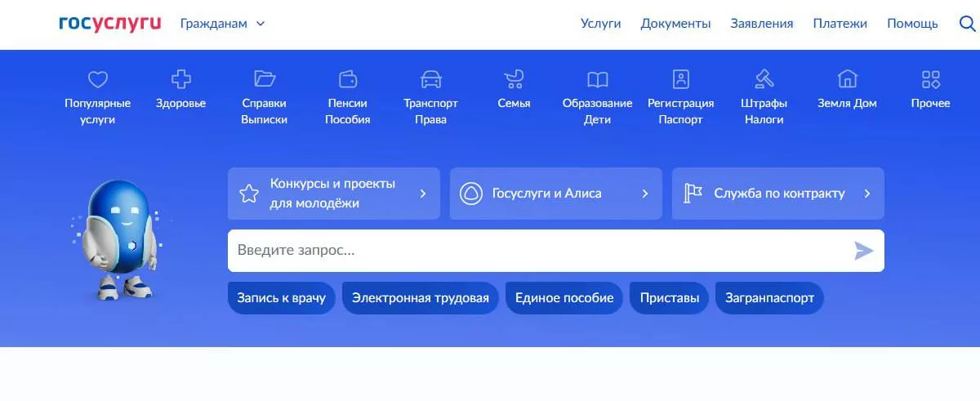Open the Служба по контракту card
The image size is (980, 401).
pyautogui.click(x=777, y=194)
